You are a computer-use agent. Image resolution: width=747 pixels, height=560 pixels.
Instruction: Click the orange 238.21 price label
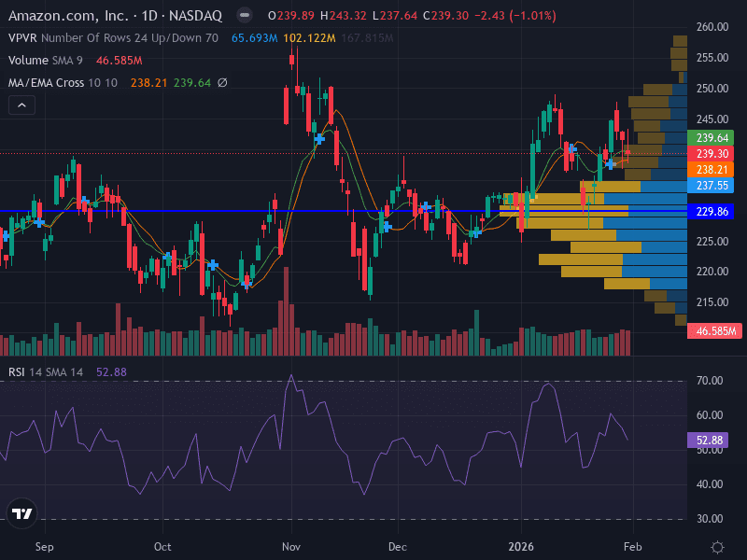click(x=712, y=170)
